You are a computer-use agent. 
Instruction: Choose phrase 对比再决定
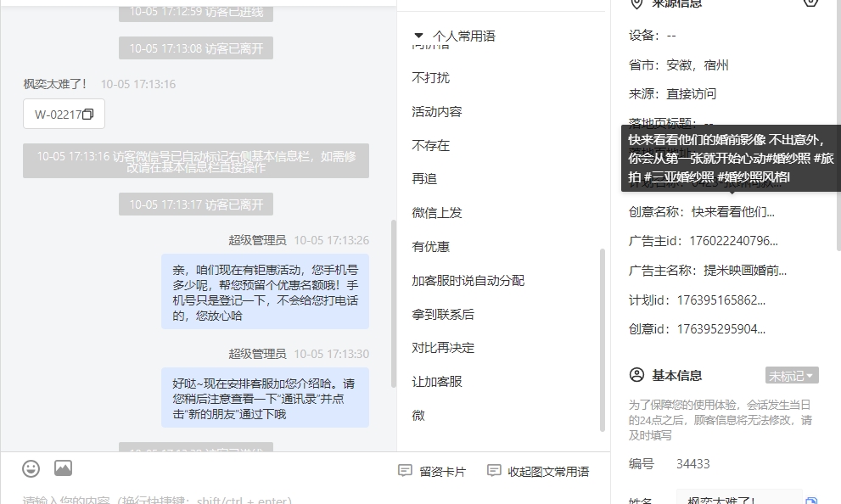pos(443,347)
